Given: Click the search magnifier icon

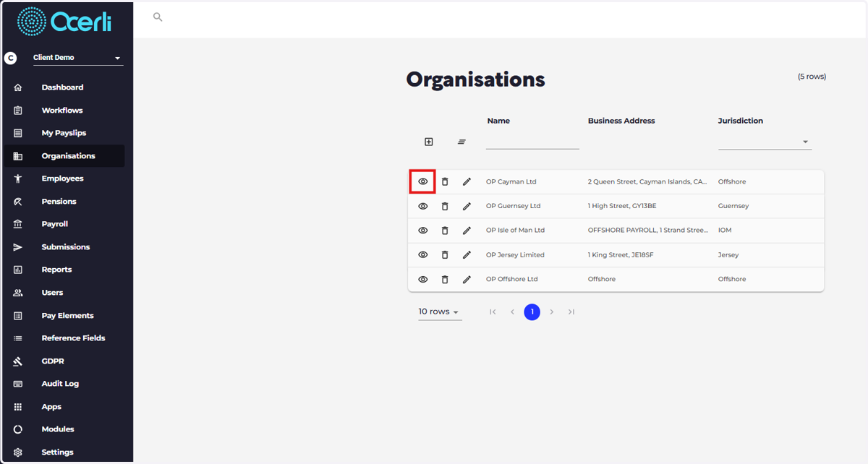Looking at the screenshot, I should (x=158, y=17).
